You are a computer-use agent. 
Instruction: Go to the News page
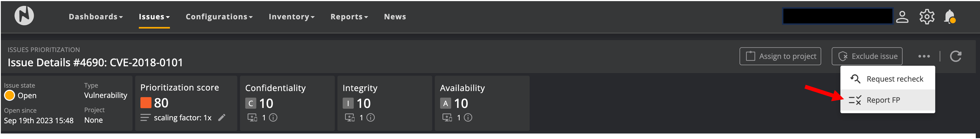(x=395, y=17)
